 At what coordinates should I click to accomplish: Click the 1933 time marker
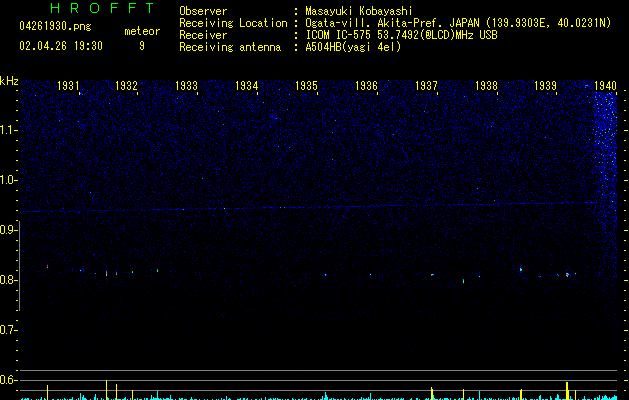point(187,86)
